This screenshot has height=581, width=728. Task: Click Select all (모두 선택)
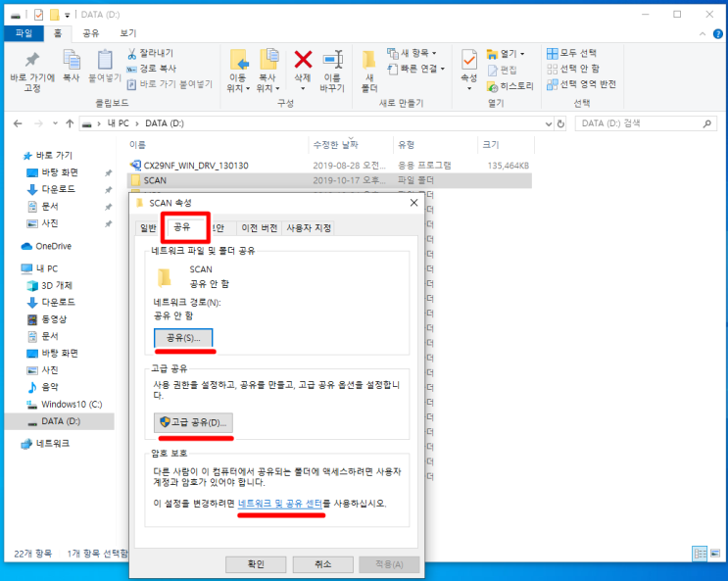pyautogui.click(x=571, y=54)
